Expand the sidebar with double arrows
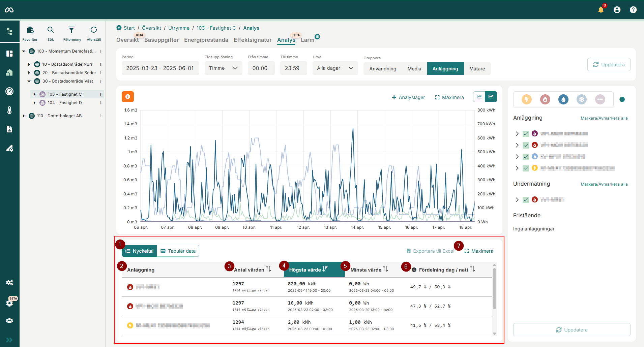The image size is (644, 347). click(x=9, y=340)
